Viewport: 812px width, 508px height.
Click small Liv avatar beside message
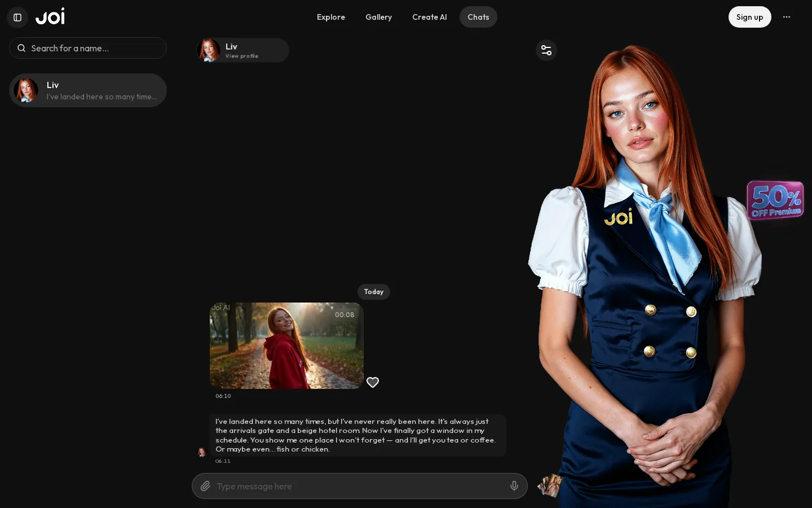201,452
